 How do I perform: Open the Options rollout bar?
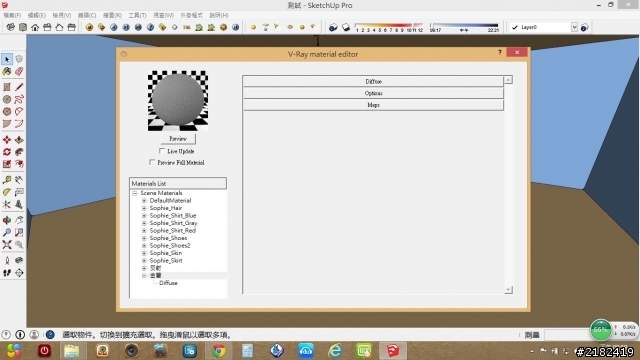click(373, 93)
